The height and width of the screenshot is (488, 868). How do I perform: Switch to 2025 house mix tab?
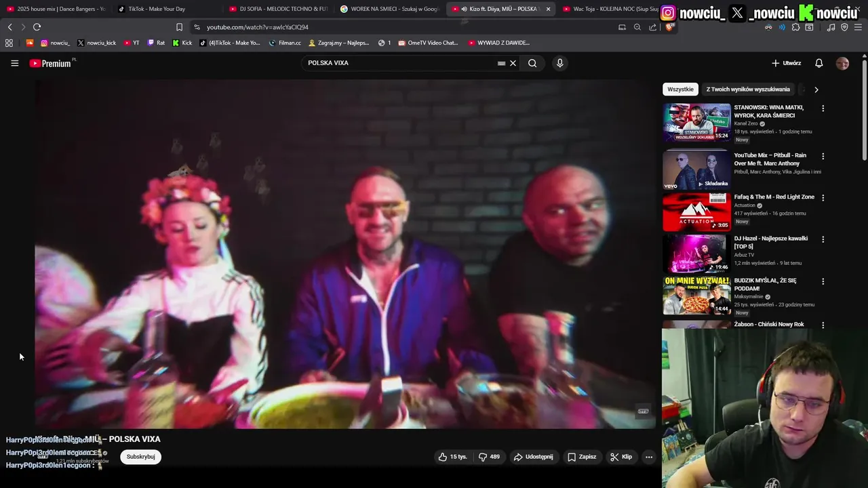56,9
